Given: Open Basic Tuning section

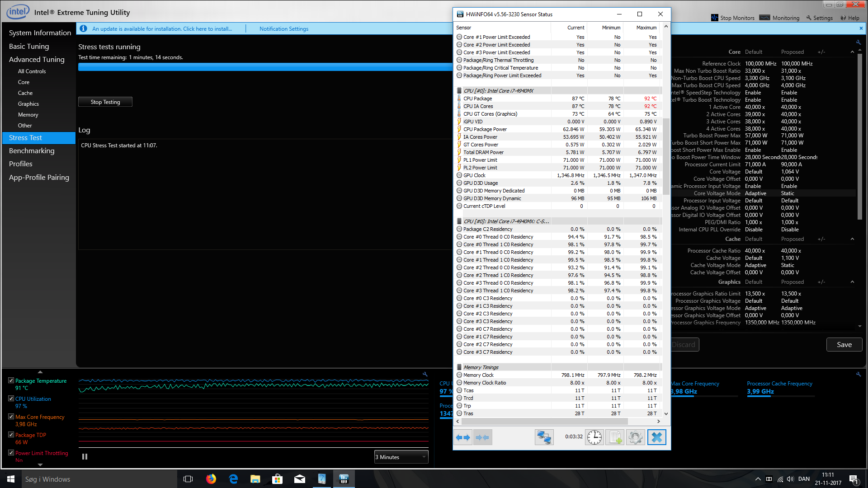Looking at the screenshot, I should pyautogui.click(x=29, y=46).
